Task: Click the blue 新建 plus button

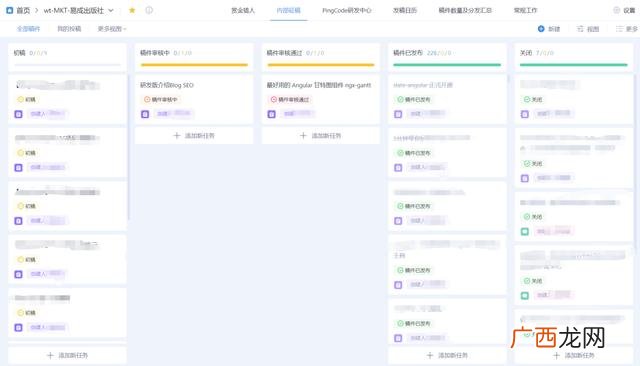Action: coord(549,29)
